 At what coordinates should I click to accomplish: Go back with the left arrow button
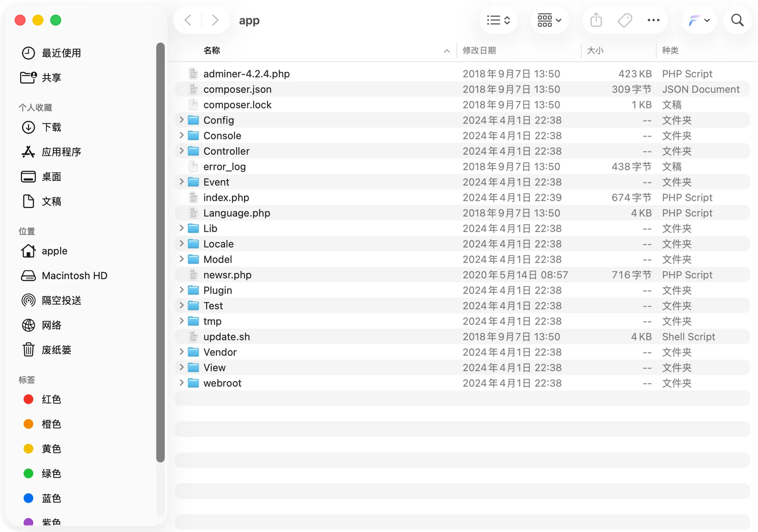[188, 20]
